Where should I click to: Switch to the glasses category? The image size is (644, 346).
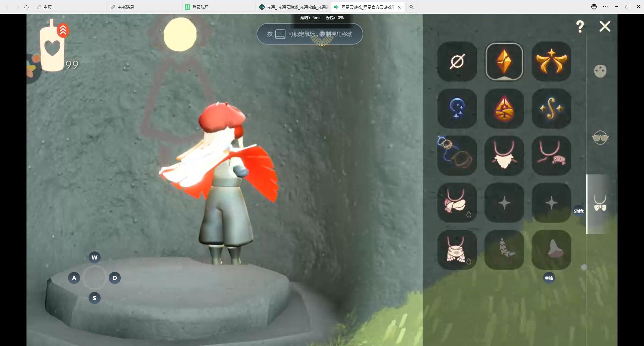600,137
